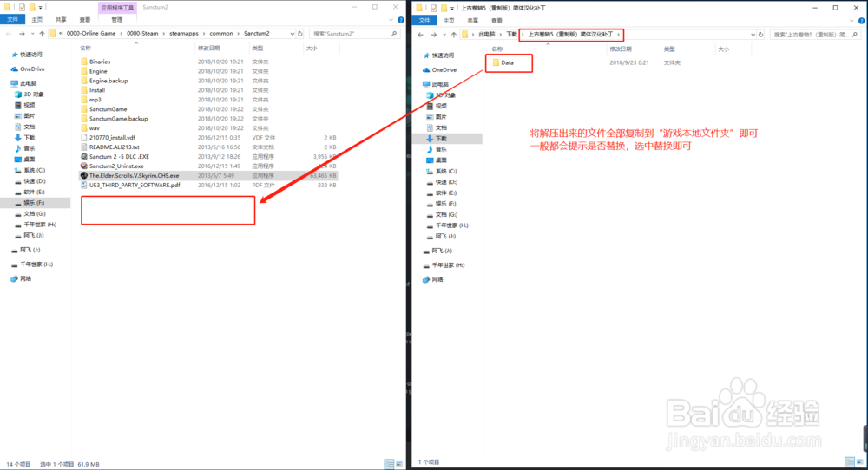Open the wav folder
This screenshot has width=868, height=470.
94,127
